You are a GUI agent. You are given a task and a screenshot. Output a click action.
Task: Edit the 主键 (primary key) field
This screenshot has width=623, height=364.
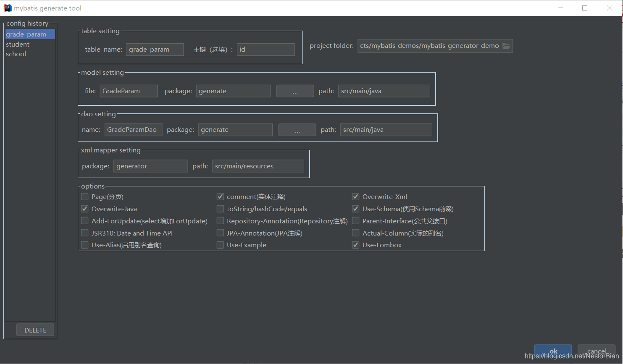tap(265, 50)
